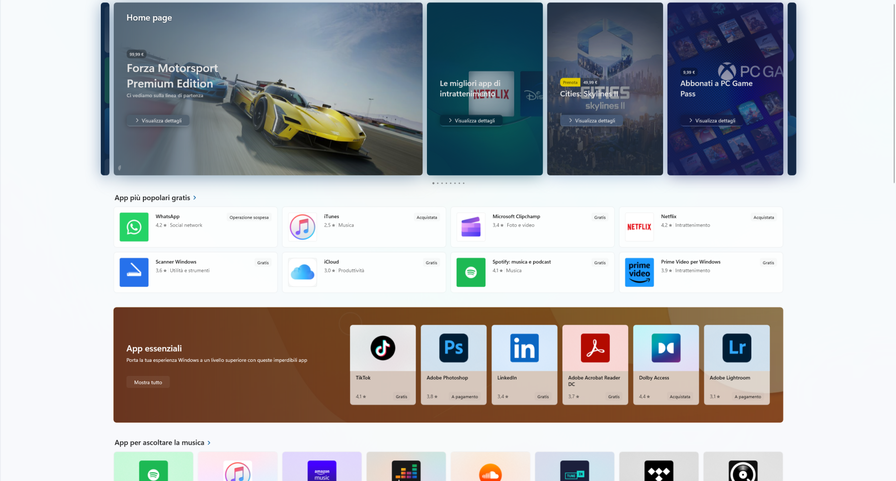This screenshot has height=481, width=896.
Task: Click the TikTok tile in App essenziali
Action: tap(383, 364)
